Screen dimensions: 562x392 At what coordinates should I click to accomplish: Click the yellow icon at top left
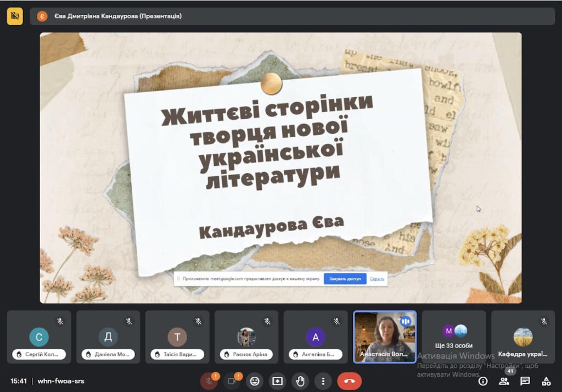(15, 16)
